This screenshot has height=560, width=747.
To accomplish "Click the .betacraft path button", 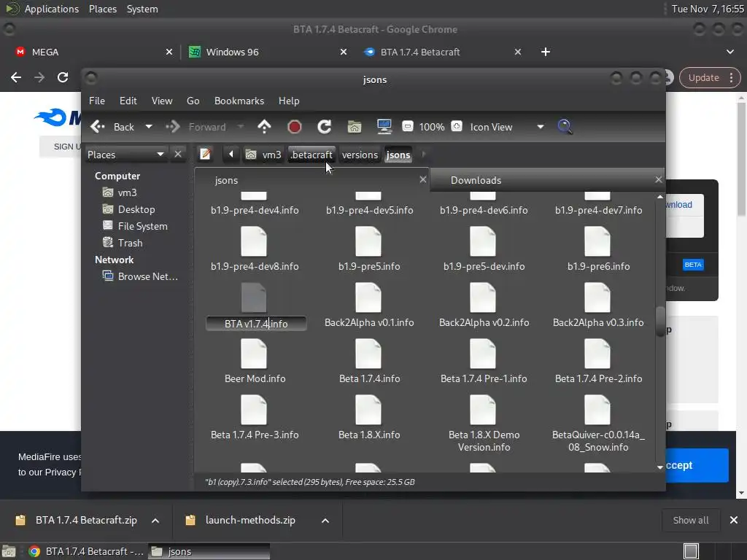I will coord(311,155).
